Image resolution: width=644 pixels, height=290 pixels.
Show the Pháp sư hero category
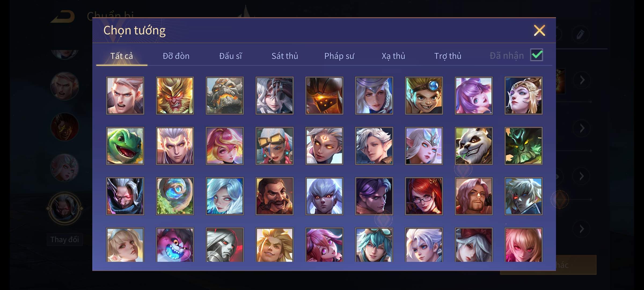(339, 56)
